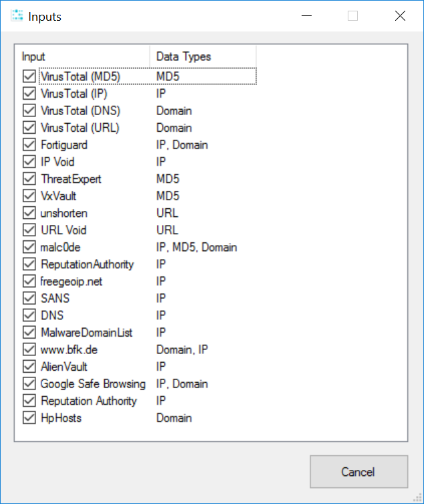The height and width of the screenshot is (504, 424).
Task: Select the IP Void row label
Action: [x=58, y=162]
